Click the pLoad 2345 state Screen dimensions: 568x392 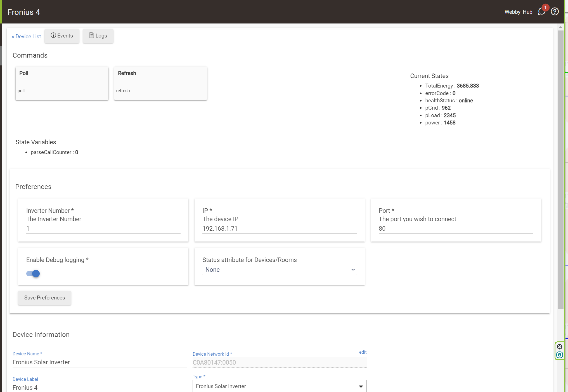(440, 115)
